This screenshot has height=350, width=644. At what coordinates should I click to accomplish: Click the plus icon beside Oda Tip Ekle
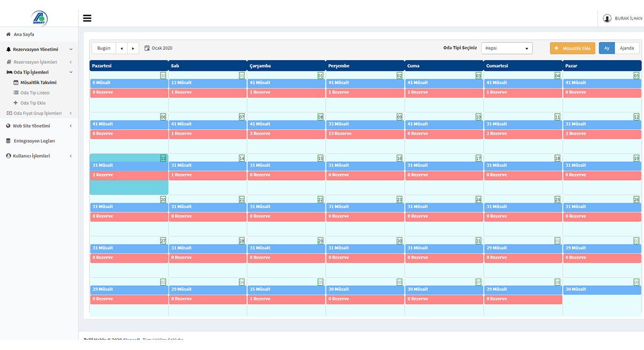[x=16, y=103]
